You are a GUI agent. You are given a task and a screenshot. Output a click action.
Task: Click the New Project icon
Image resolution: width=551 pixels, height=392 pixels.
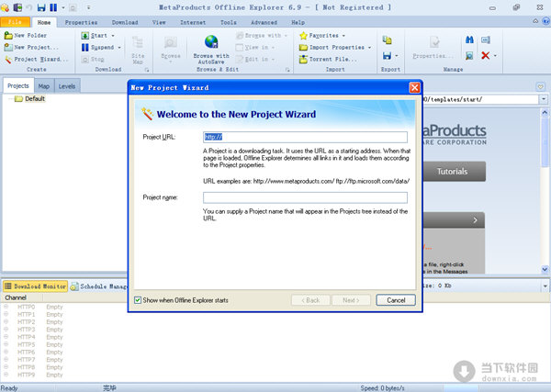(x=8, y=47)
